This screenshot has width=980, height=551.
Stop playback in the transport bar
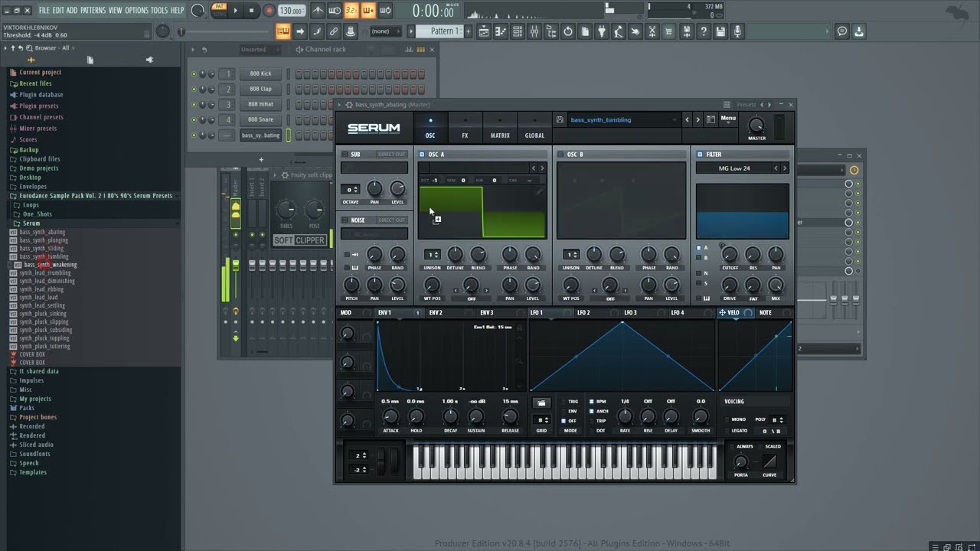pos(251,11)
